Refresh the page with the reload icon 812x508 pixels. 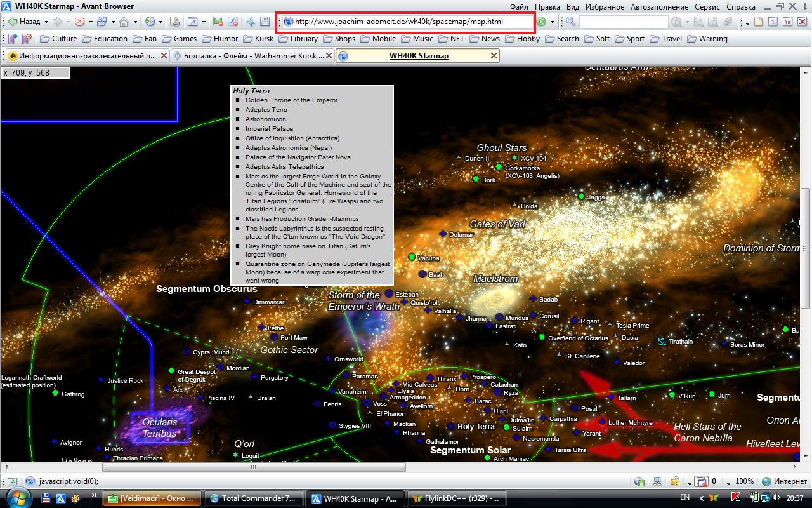point(102,22)
